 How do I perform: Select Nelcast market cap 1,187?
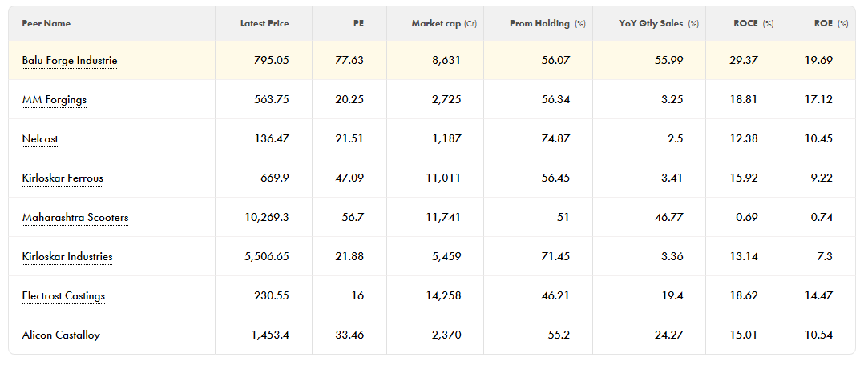446,138
